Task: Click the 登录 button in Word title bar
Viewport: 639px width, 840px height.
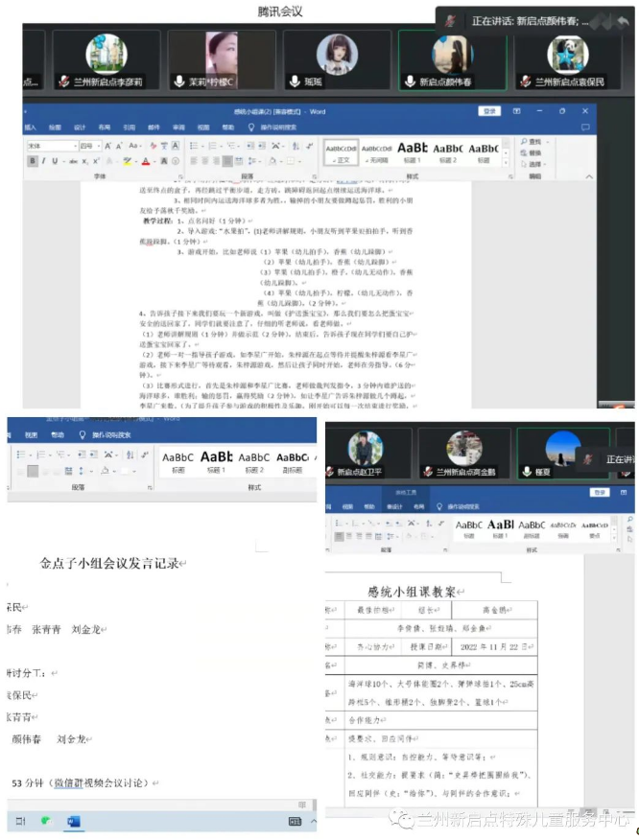Action: (490, 111)
